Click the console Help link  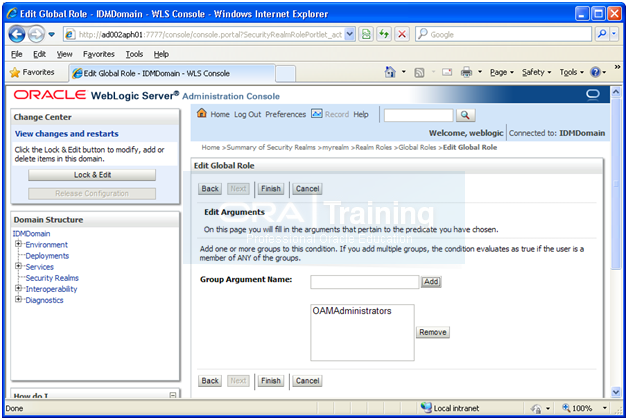click(361, 115)
